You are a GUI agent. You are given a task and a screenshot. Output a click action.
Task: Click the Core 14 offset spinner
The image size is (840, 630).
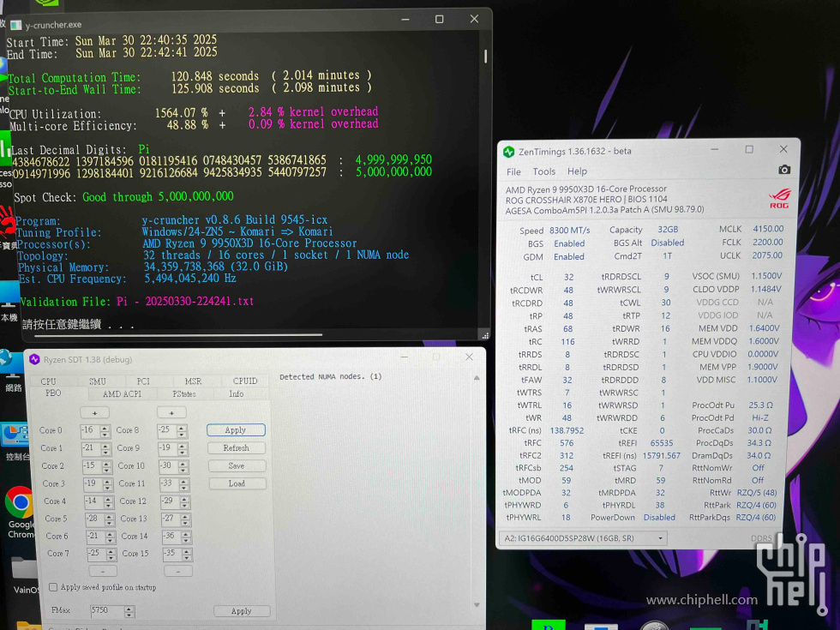(x=177, y=537)
